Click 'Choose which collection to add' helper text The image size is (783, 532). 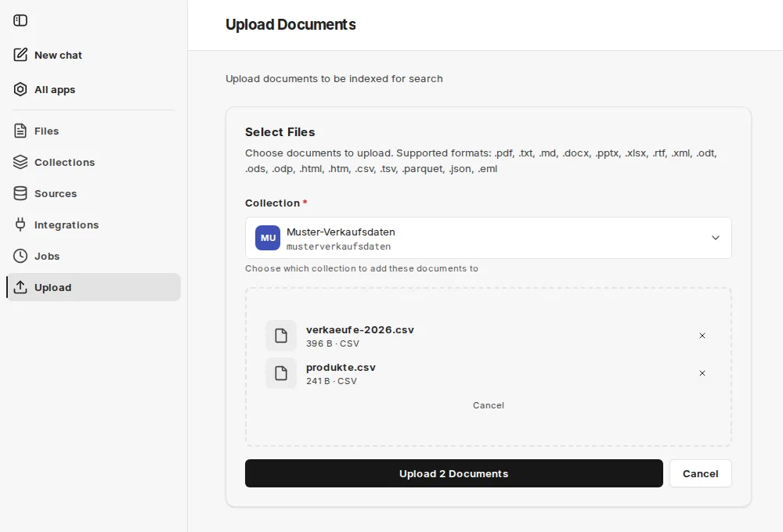pos(362,268)
